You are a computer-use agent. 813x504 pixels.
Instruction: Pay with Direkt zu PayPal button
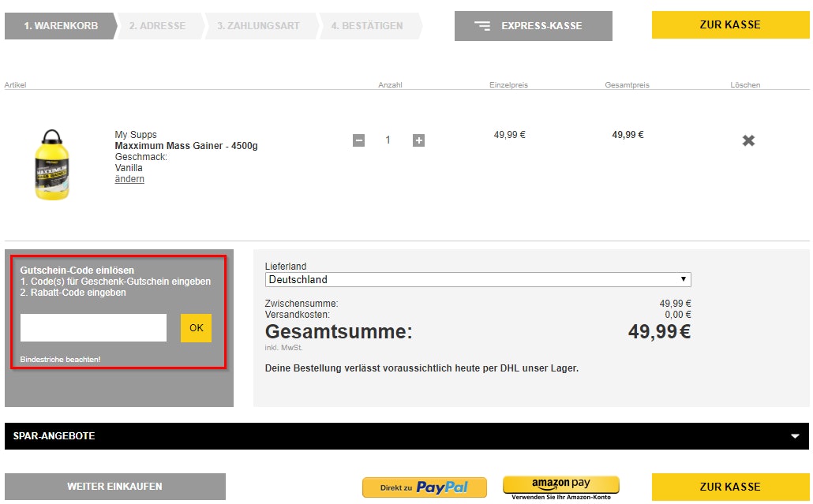424,487
